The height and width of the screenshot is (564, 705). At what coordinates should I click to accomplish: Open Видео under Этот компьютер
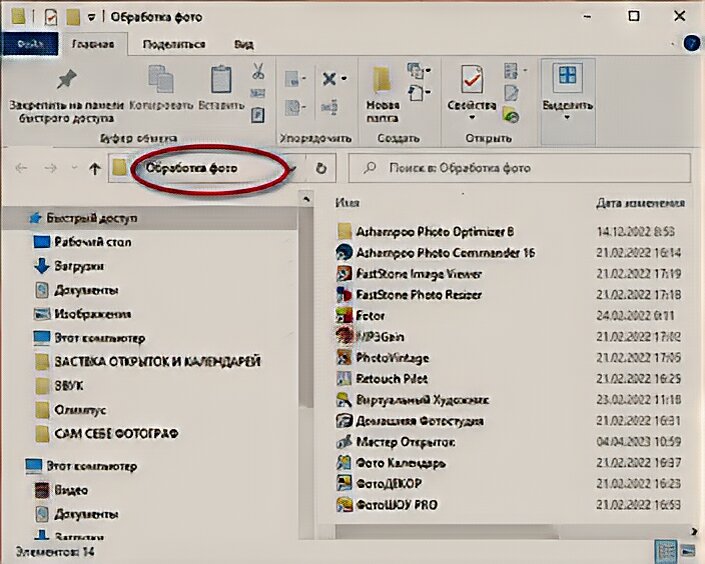tap(61, 490)
